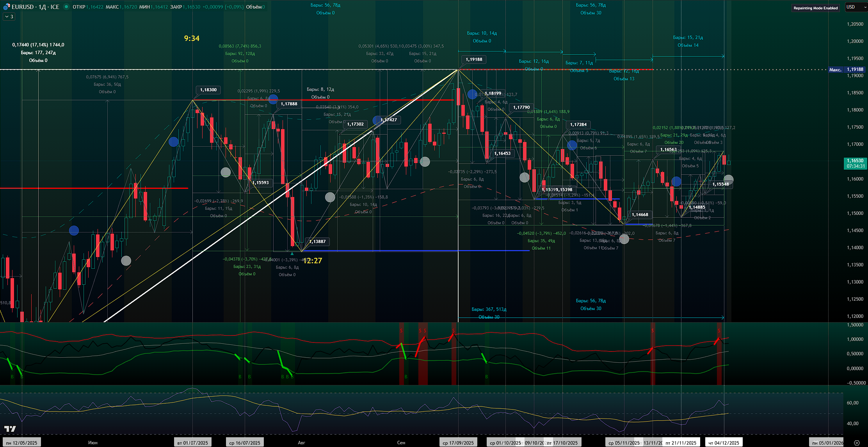Click the чт 04/12/2025 date marker on time axis
This screenshot has width=868, height=447.
(x=724, y=443)
